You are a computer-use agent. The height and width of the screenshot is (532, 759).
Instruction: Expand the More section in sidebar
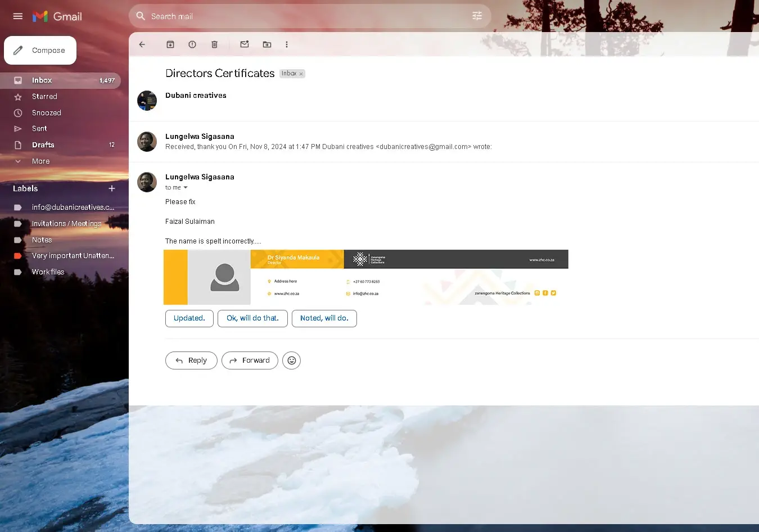[40, 161]
